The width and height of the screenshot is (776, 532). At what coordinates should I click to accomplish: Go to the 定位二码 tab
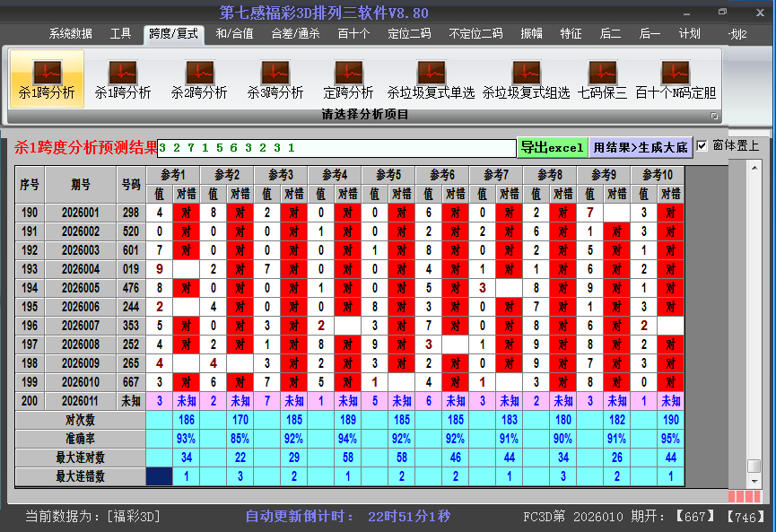(x=409, y=34)
